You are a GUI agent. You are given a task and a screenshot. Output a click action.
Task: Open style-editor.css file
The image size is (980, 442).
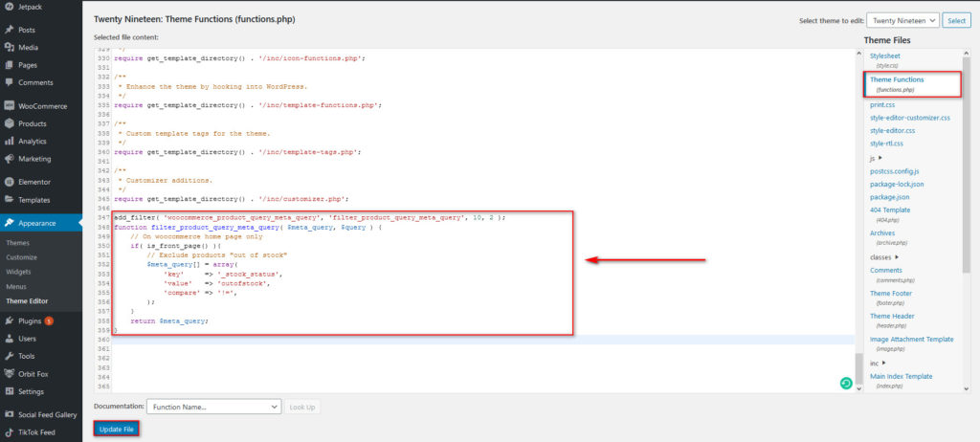[x=893, y=131]
